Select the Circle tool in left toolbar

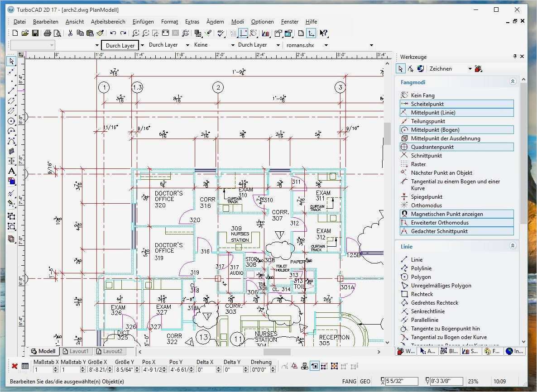click(11, 121)
